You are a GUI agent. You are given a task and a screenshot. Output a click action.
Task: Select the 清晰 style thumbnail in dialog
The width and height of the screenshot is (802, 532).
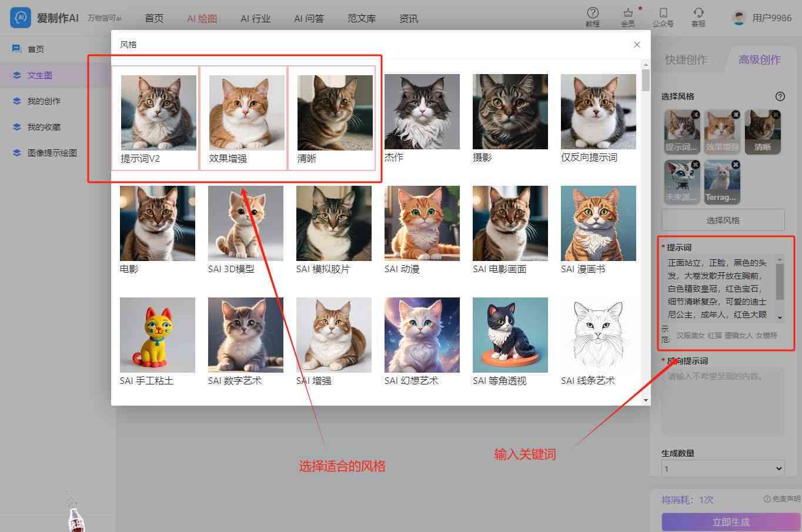[335, 112]
